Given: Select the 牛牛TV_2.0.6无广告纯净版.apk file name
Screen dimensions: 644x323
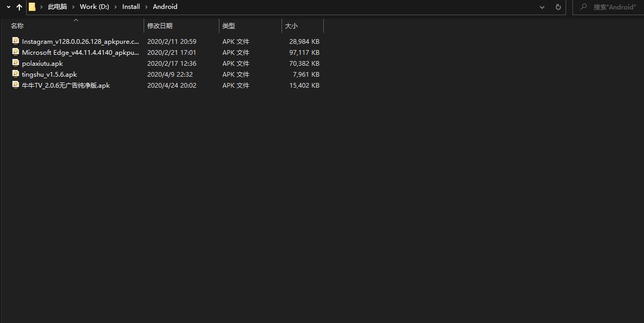Looking at the screenshot, I should tap(66, 85).
